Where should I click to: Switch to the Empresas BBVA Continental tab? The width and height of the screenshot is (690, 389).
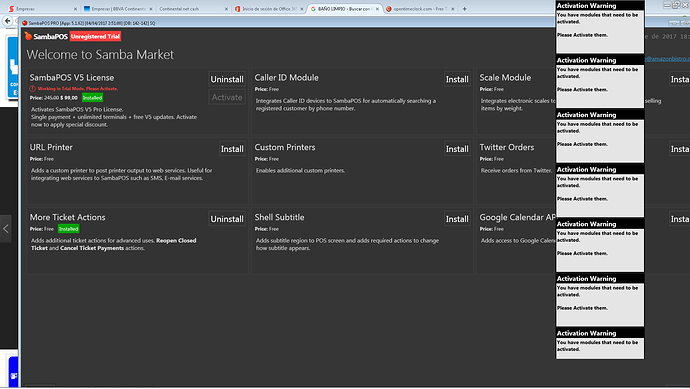click(117, 9)
